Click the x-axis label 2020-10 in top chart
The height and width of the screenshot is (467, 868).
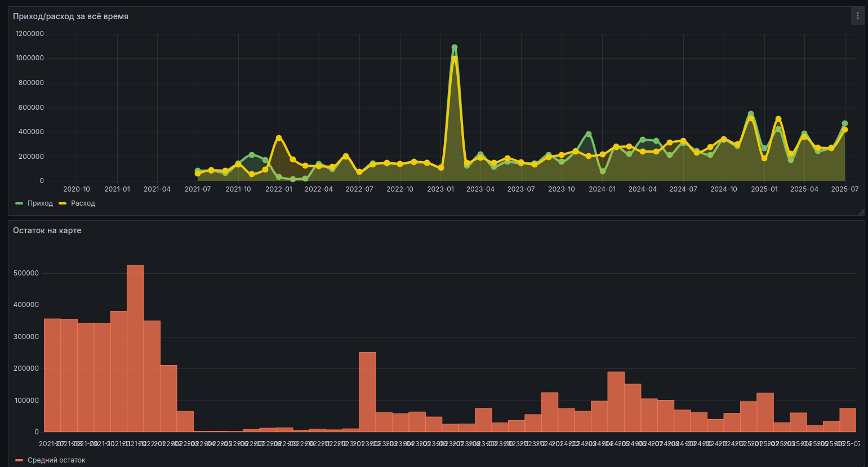[x=77, y=189]
